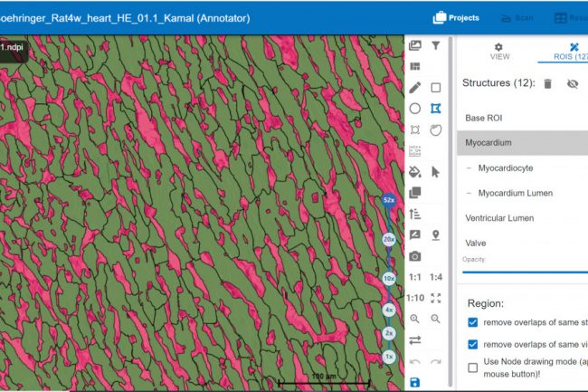588x392 pixels.
Task: Set zoom ratio to 1:1
Action: pyautogui.click(x=414, y=277)
